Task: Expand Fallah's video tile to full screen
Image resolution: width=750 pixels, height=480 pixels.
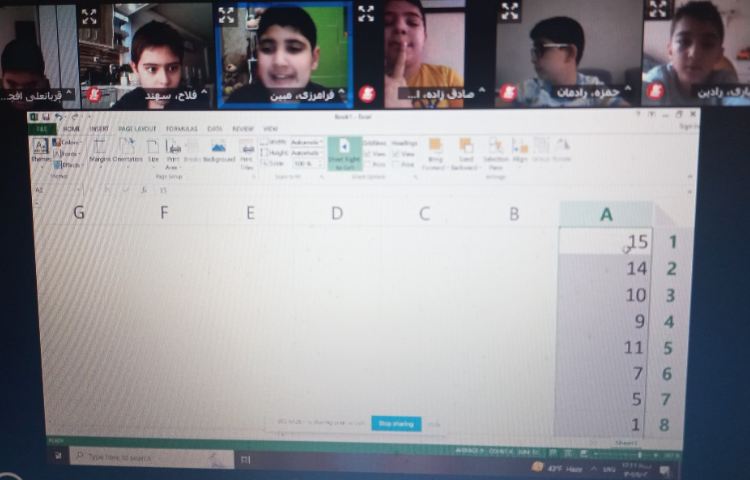Action: pos(89,16)
